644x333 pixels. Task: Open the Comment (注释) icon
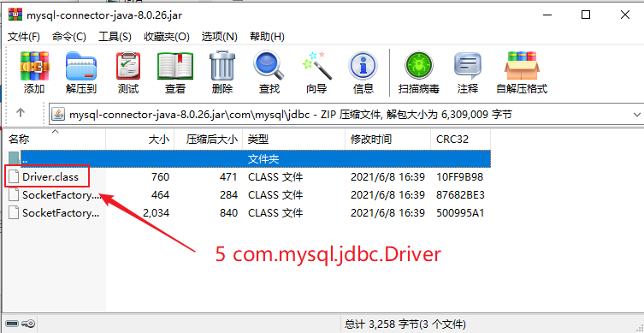pyautogui.click(x=468, y=66)
